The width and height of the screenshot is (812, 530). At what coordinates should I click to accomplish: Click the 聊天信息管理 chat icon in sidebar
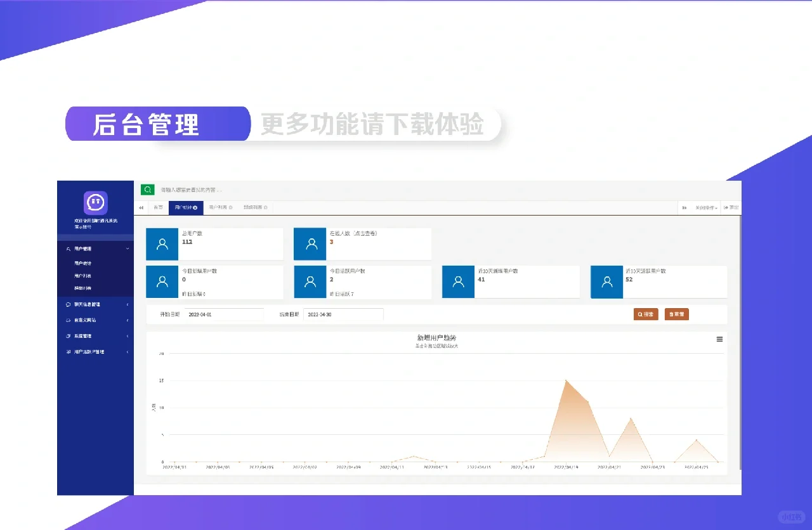67,304
